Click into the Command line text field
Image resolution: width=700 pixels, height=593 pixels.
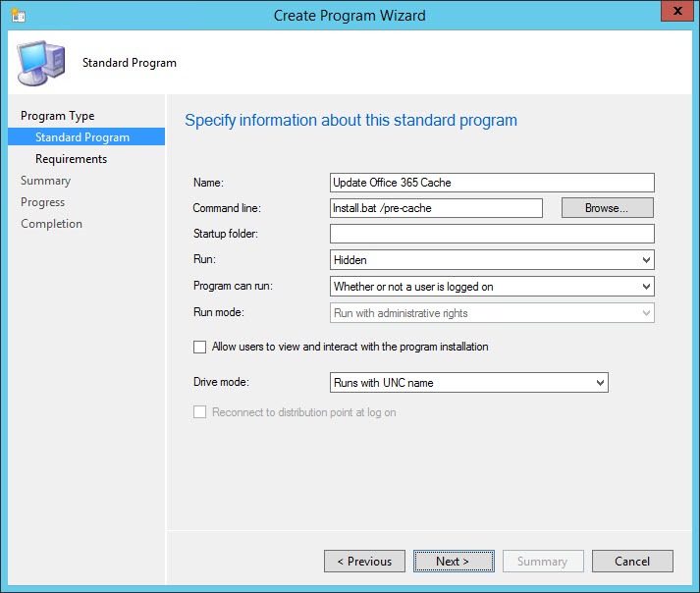coord(436,208)
